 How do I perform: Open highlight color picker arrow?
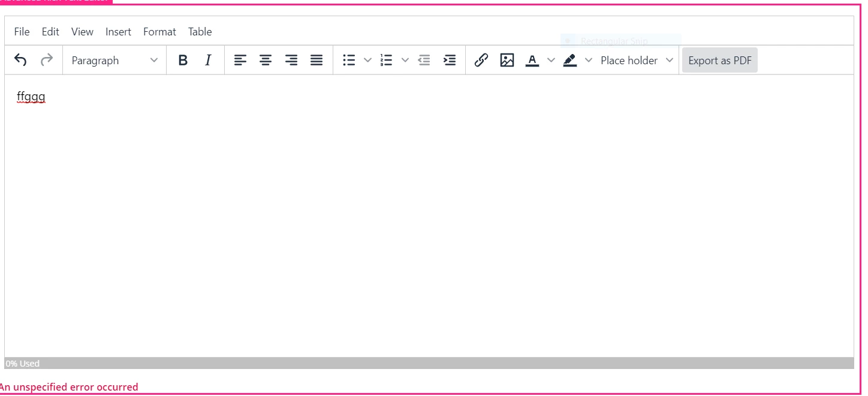(589, 60)
